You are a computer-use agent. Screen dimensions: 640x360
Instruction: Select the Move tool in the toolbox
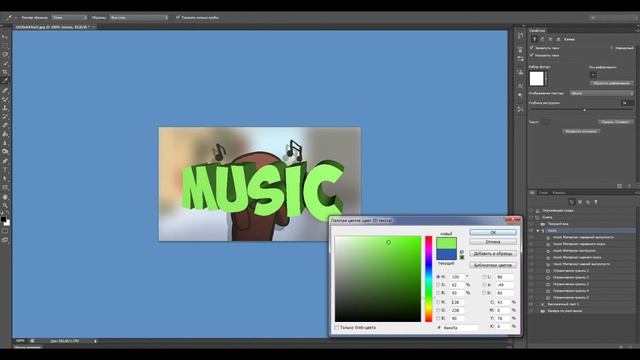(x=5, y=37)
